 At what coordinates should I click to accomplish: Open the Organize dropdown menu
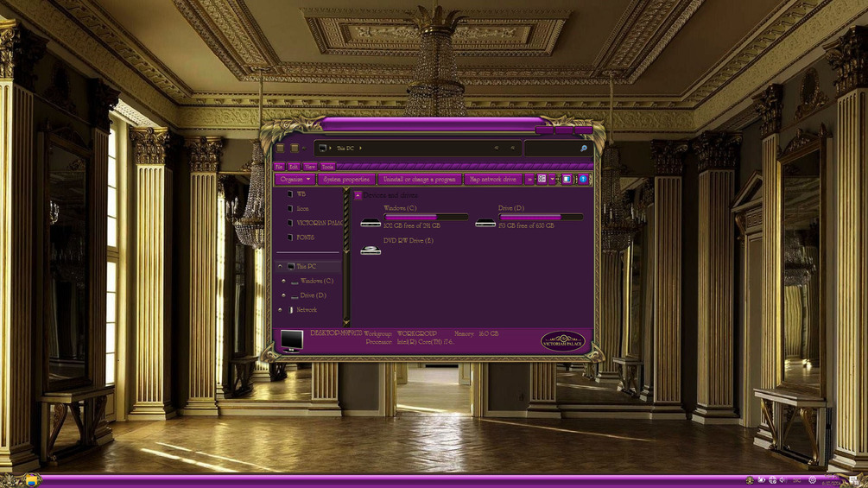tap(295, 180)
